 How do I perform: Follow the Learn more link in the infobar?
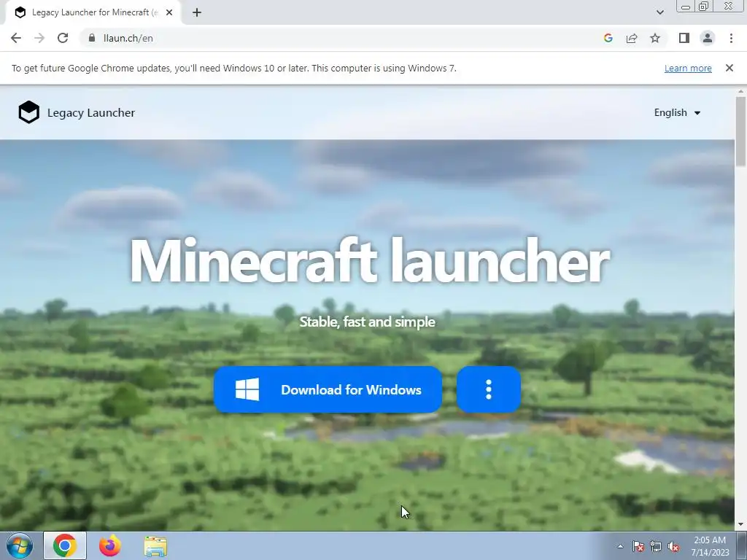click(x=688, y=68)
